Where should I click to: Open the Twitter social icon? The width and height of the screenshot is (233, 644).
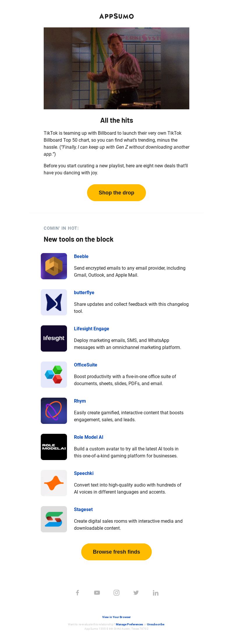coord(136,593)
